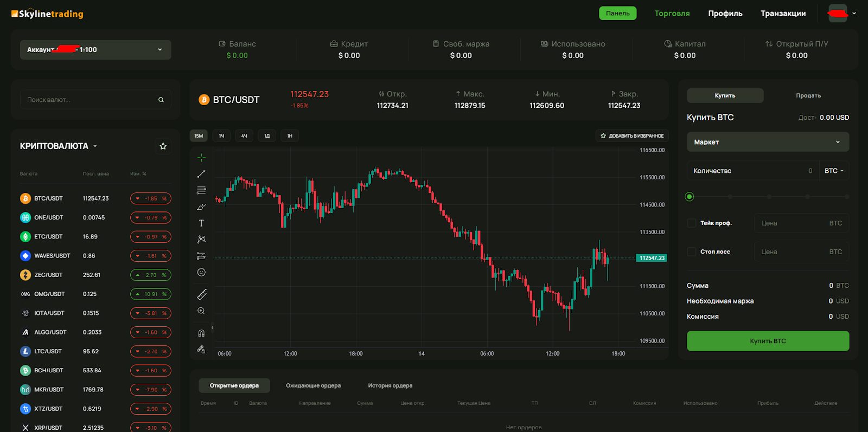
Task: Open the chart patterns tool
Action: 201,239
